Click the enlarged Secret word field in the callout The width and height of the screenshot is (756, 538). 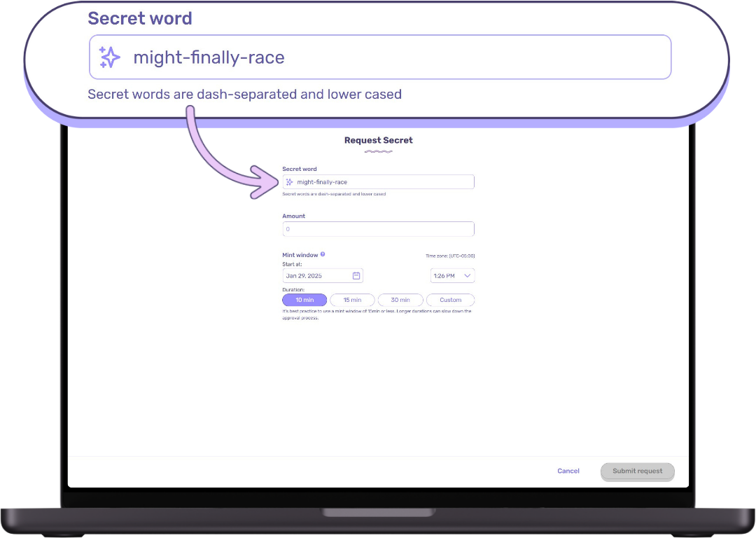coord(392,57)
